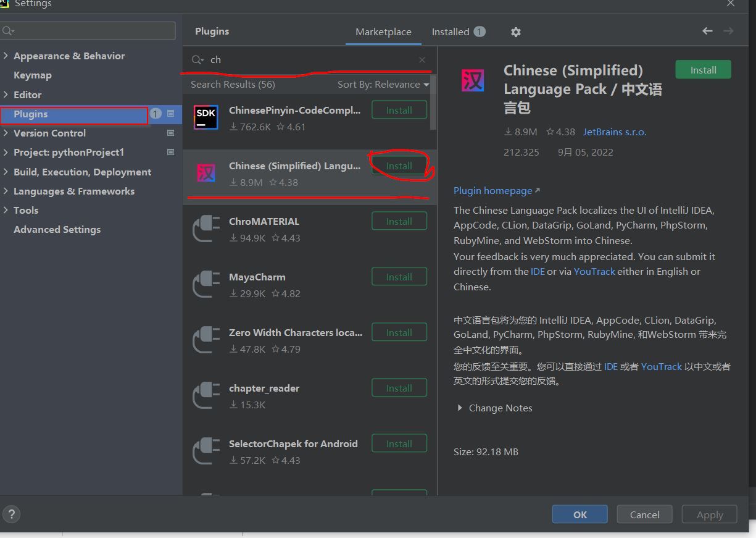Image resolution: width=756 pixels, height=538 pixels.
Task: Expand the Project: pythonProject1 section
Action: pyautogui.click(x=6, y=152)
